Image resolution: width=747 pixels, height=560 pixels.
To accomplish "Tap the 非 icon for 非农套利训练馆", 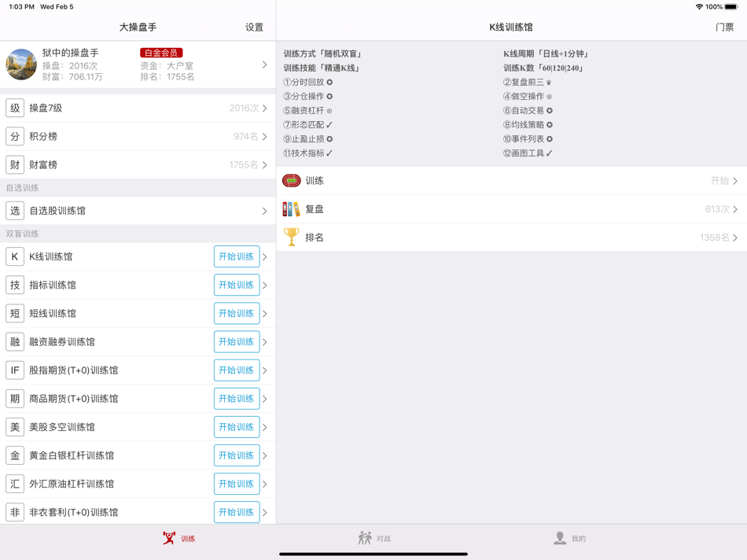I will 15,512.
